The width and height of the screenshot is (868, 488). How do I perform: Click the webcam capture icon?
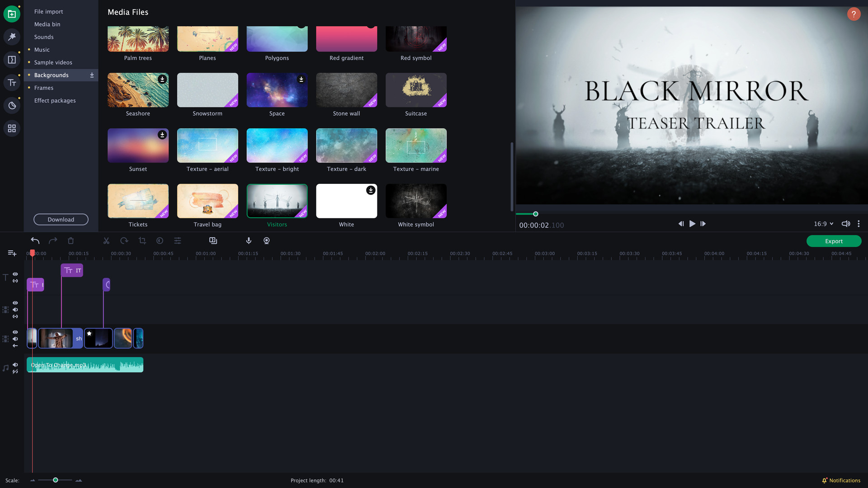266,240
